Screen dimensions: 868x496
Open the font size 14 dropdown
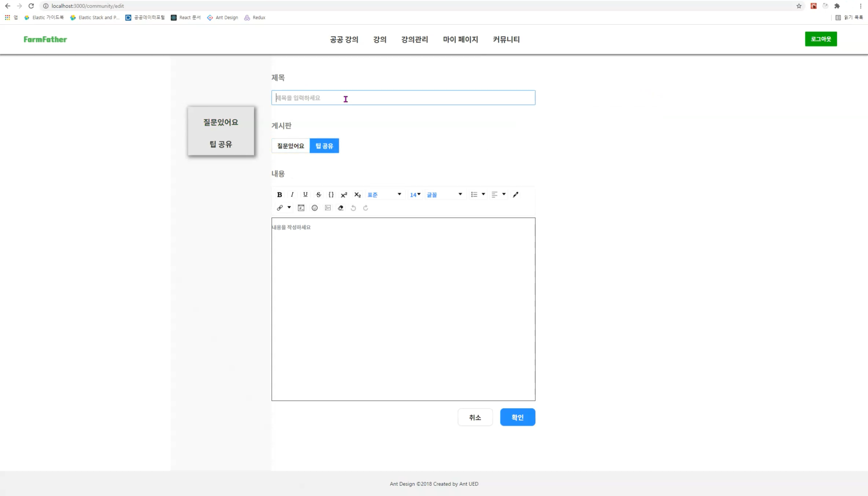[415, 195]
